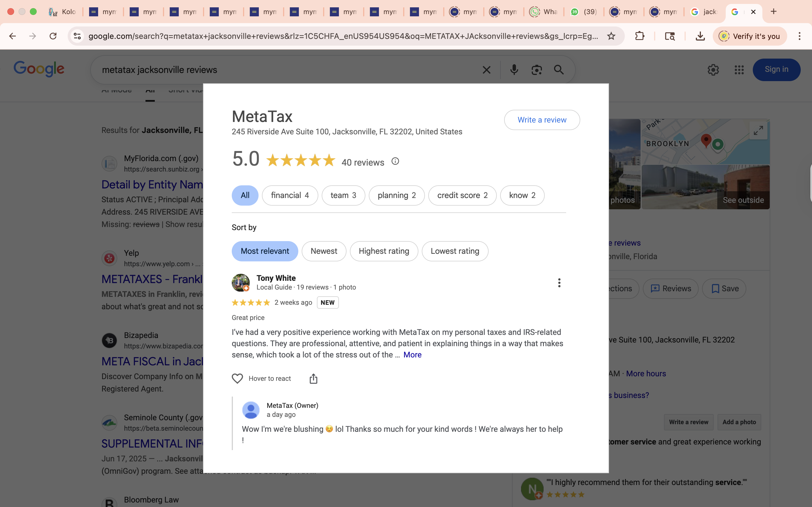Open the three-dot menu on Tony White's review

pyautogui.click(x=559, y=283)
